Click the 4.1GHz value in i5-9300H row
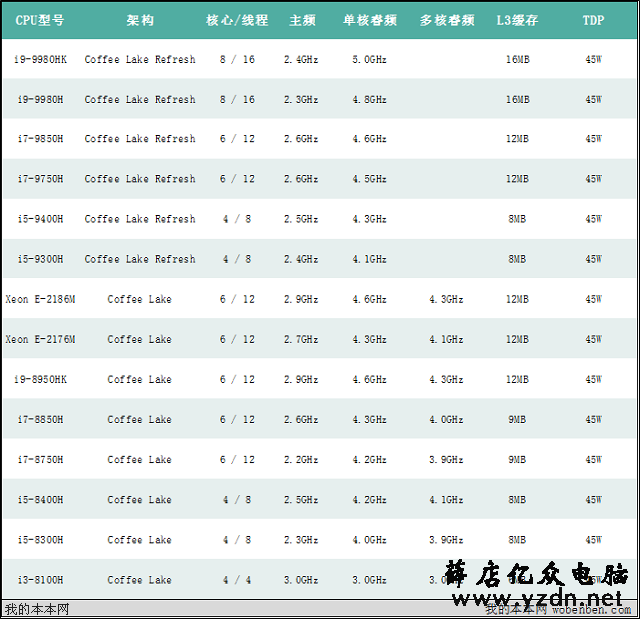Image resolution: width=640 pixels, height=619 pixels. point(369,259)
